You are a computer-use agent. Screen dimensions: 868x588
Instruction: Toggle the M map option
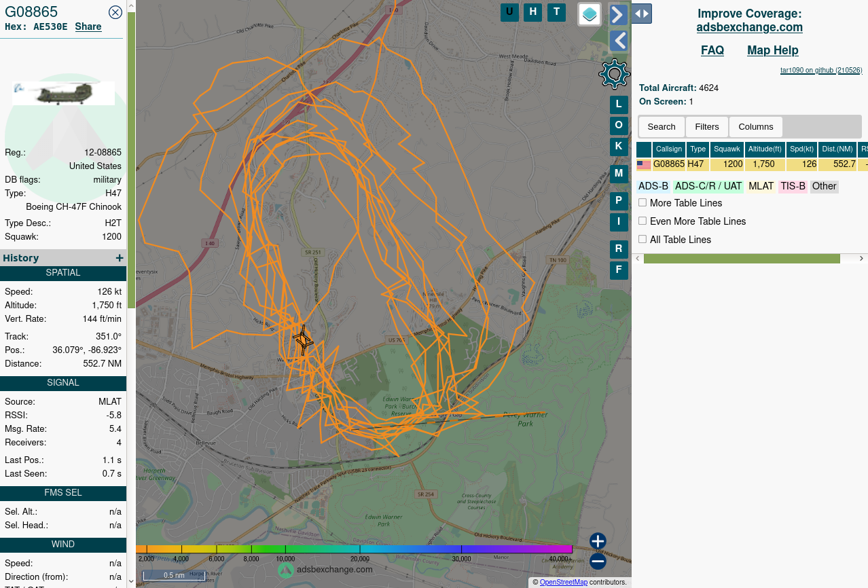coord(619,173)
